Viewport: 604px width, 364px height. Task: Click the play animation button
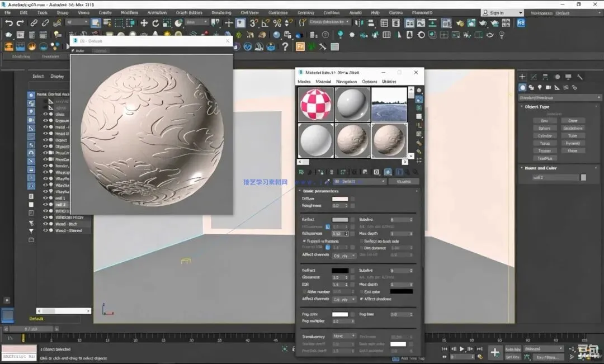click(x=462, y=349)
